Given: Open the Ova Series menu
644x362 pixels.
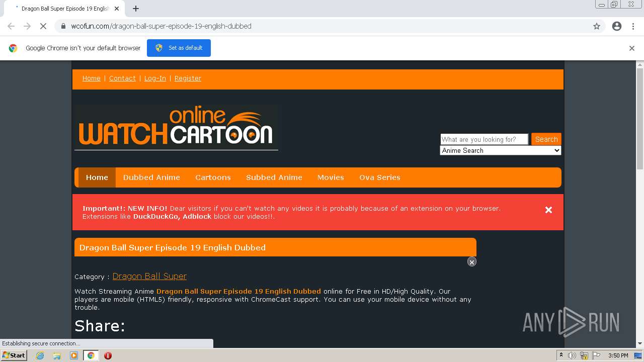Looking at the screenshot, I should 380,177.
